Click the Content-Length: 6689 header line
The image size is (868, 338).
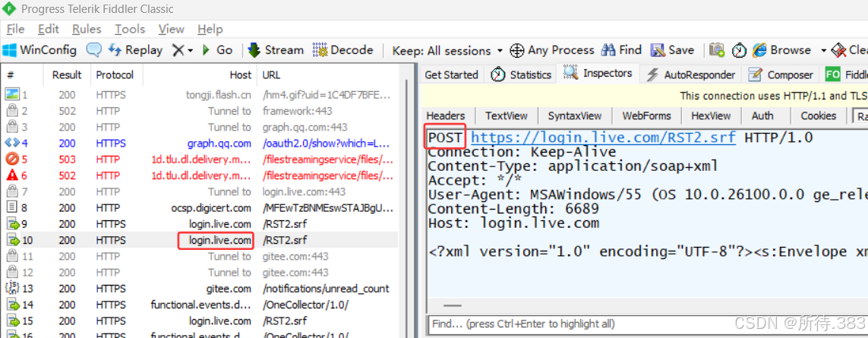tap(513, 209)
